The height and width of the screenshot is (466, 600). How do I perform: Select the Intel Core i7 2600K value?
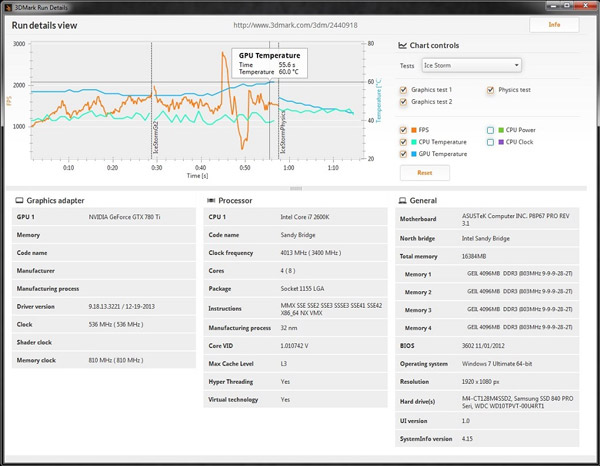tap(305, 217)
